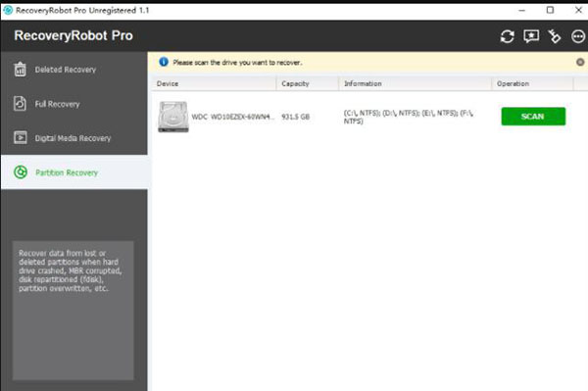Open Digital Media Recovery mode
The height and width of the screenshot is (391, 588).
pyautogui.click(x=74, y=138)
